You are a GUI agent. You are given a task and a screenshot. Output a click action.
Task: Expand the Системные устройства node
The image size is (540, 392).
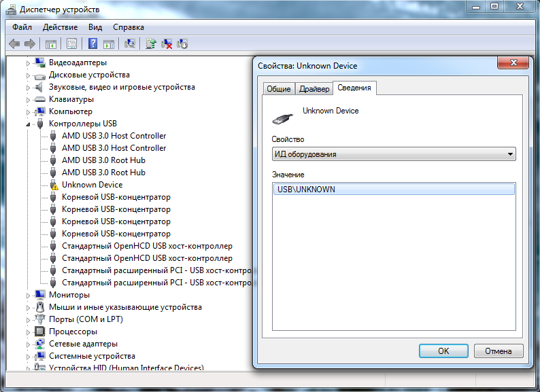[x=29, y=357]
